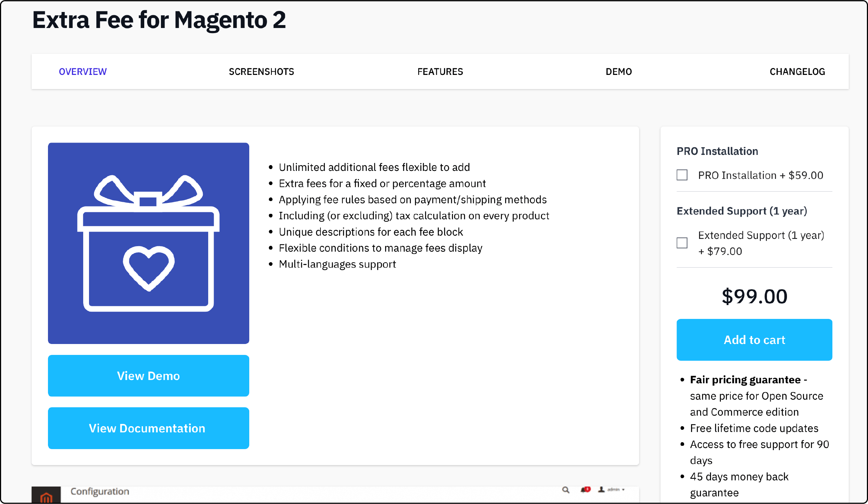Go to the Features tab
The height and width of the screenshot is (504, 868).
coord(440,72)
